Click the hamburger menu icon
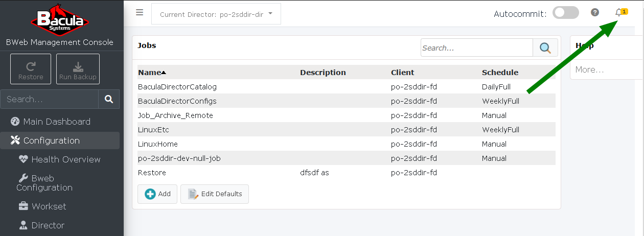This screenshot has width=644, height=236. tap(140, 13)
